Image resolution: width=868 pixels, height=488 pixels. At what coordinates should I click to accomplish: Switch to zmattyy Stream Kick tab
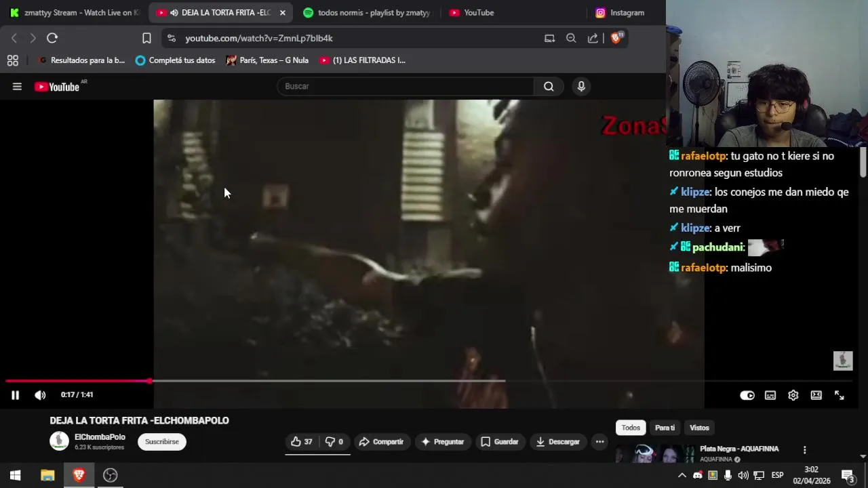pos(75,13)
